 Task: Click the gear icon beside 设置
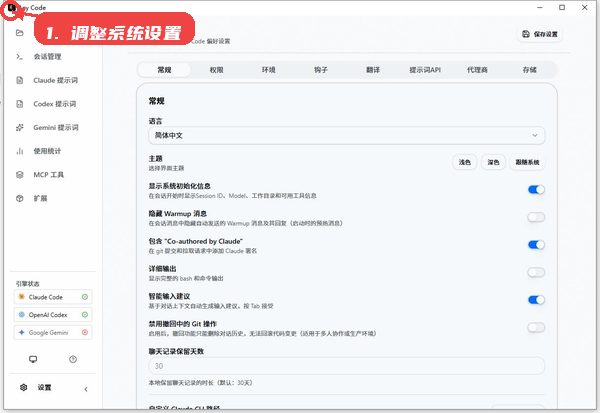point(24,387)
